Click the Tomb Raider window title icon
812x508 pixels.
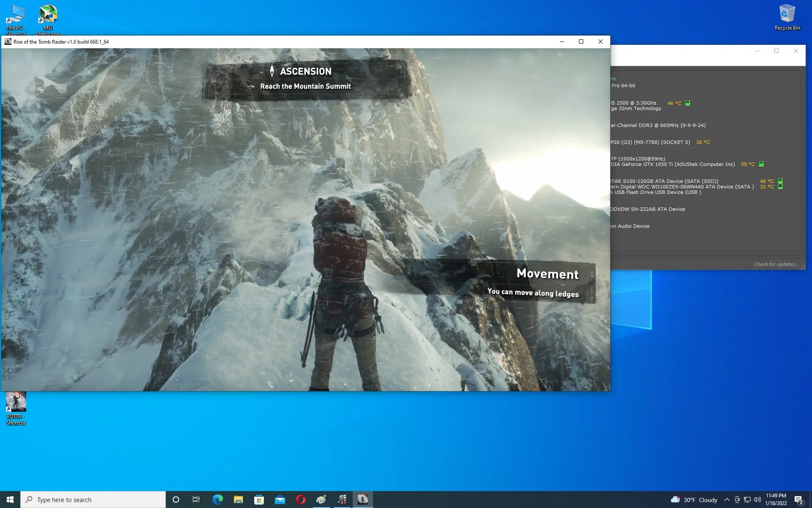pos(8,41)
